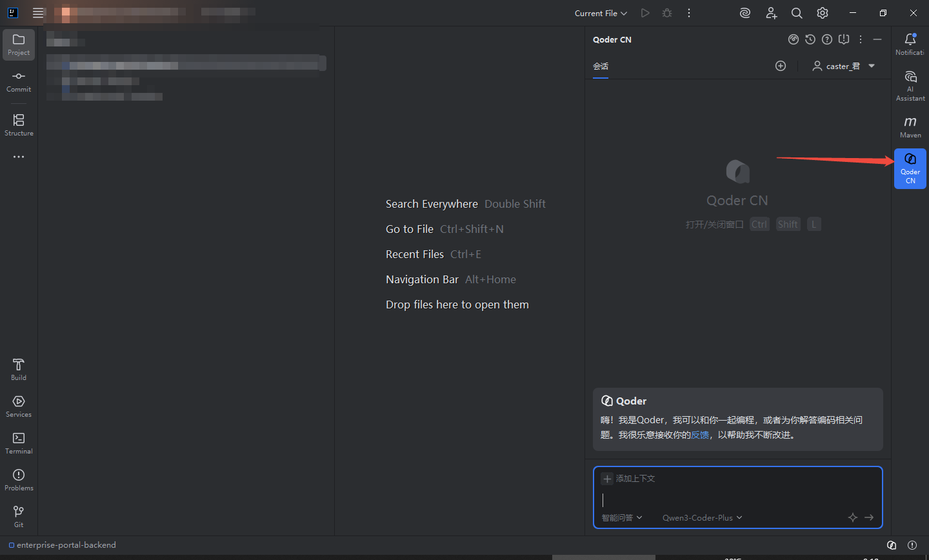929x560 pixels.
Task: Toggle the Qoder CN sidebar button
Action: pyautogui.click(x=910, y=168)
